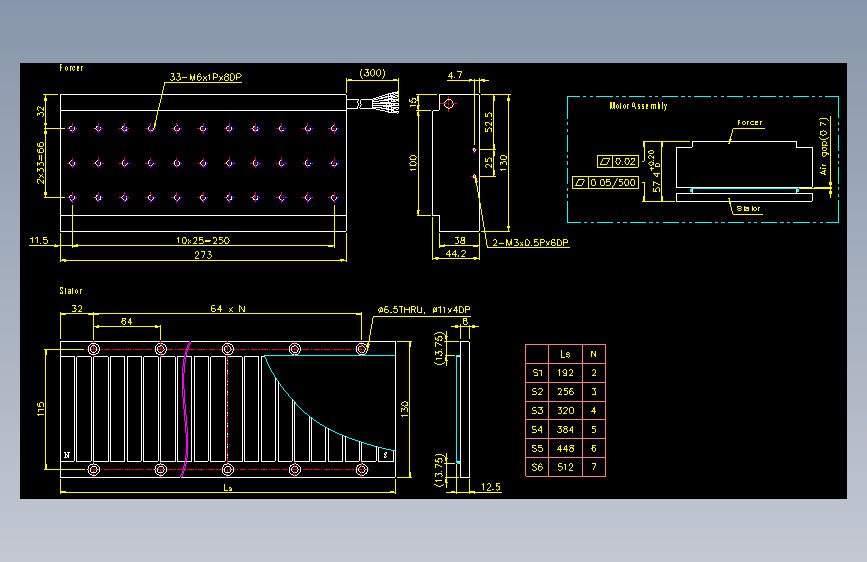Click the 115 stator height dimension
Viewport: 867px width, 562px height.
pos(40,409)
